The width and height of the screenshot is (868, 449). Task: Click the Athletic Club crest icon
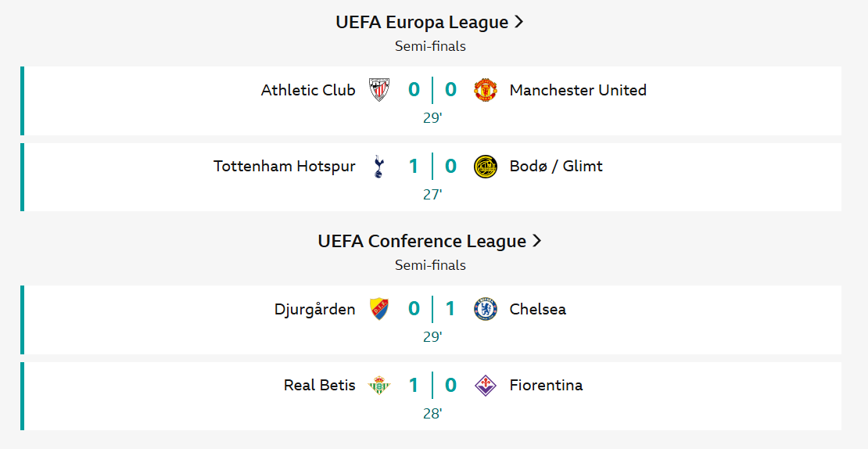(379, 90)
